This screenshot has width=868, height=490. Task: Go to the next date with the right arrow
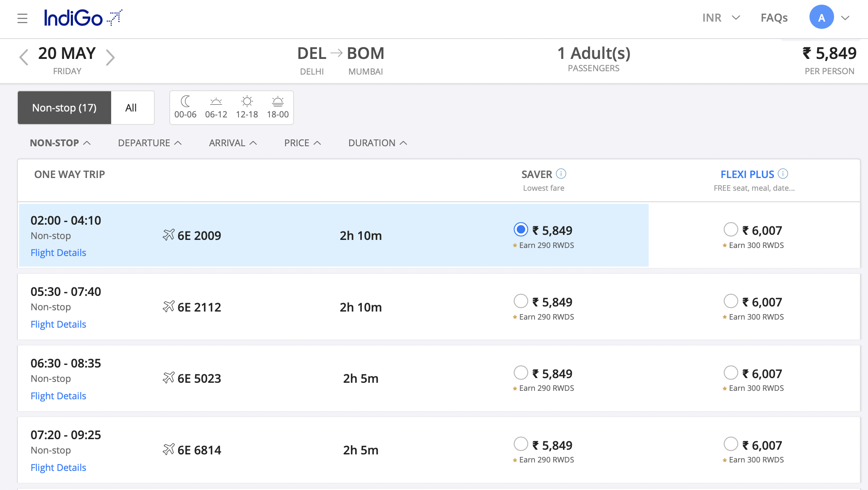(111, 57)
